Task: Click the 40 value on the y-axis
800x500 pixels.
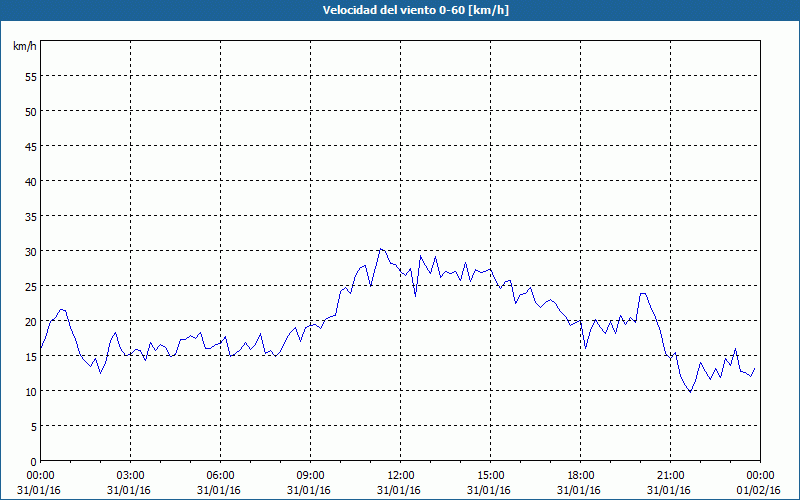Action: pyautogui.click(x=31, y=181)
